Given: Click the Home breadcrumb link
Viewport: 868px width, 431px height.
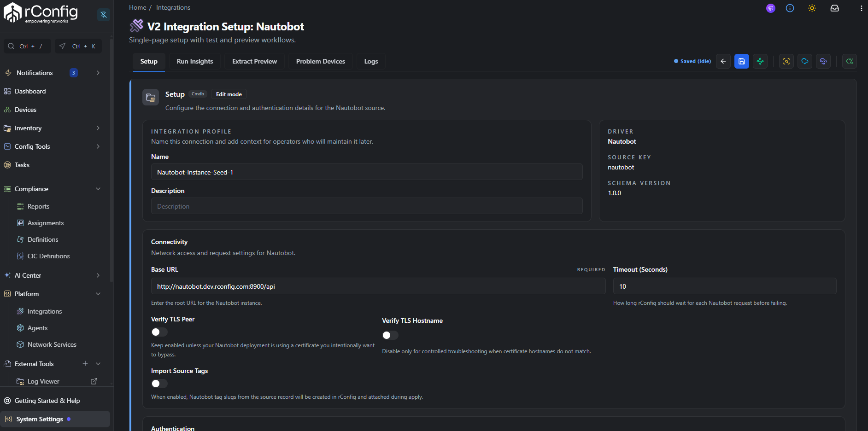Looking at the screenshot, I should 138,7.
